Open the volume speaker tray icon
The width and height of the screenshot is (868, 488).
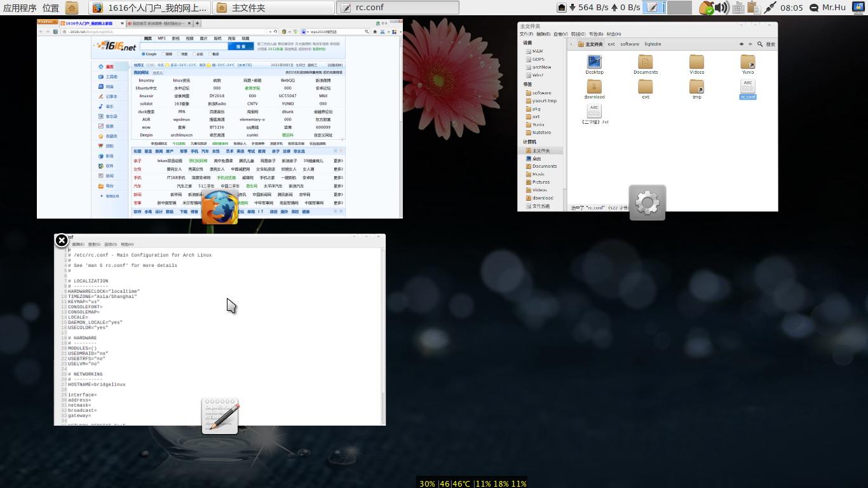pyautogui.click(x=721, y=8)
